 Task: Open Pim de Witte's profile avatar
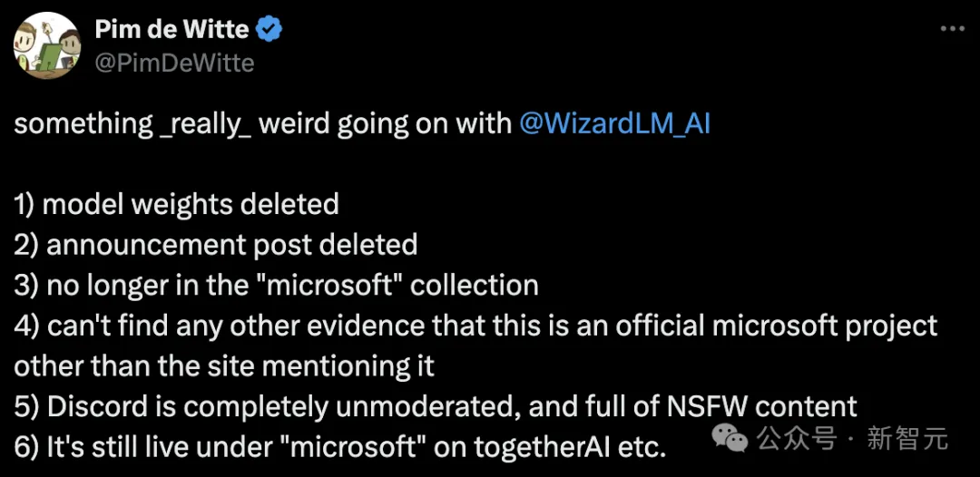point(47,45)
